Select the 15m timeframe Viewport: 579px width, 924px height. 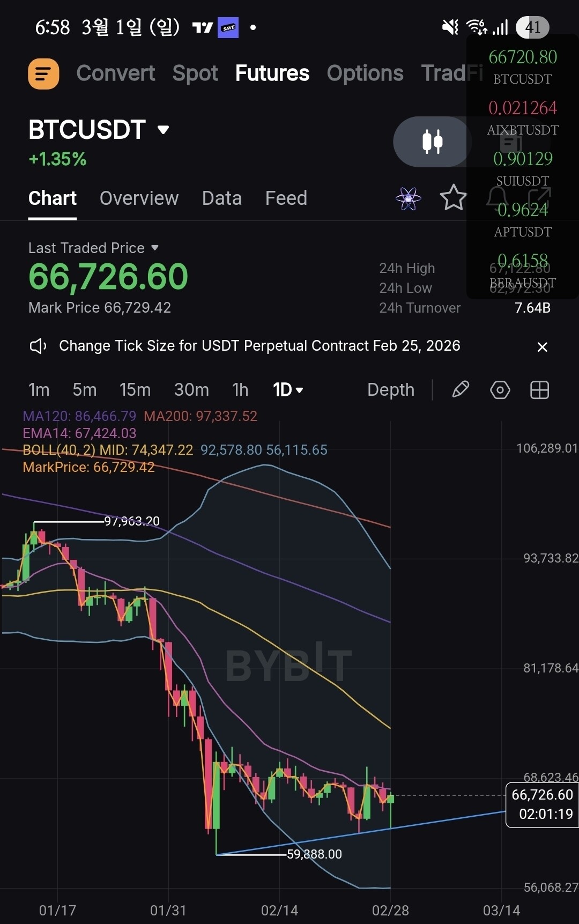[x=135, y=390]
